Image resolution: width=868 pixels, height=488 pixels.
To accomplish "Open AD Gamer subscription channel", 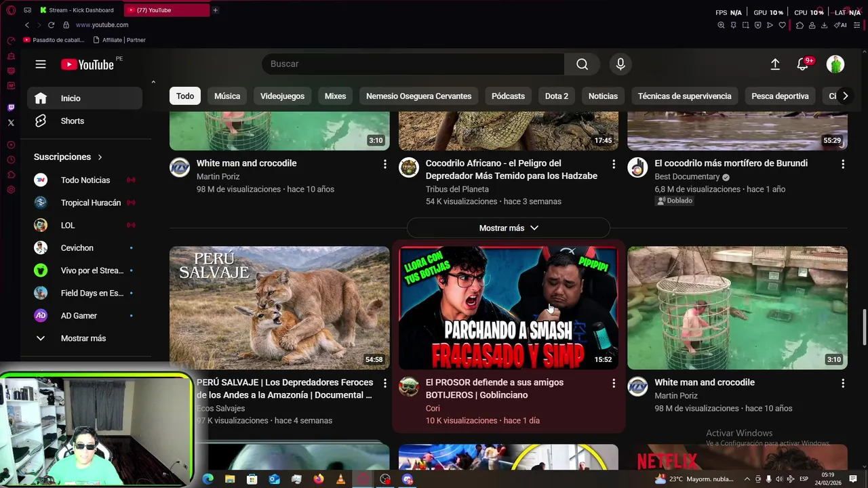I will pos(85,316).
